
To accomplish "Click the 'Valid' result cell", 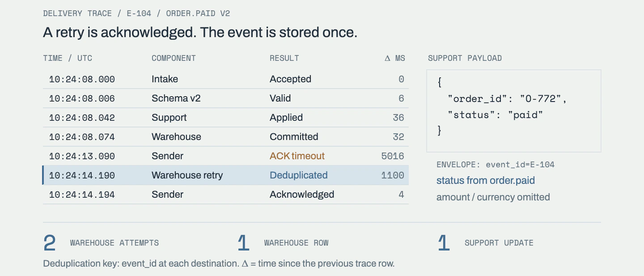I will click(280, 98).
